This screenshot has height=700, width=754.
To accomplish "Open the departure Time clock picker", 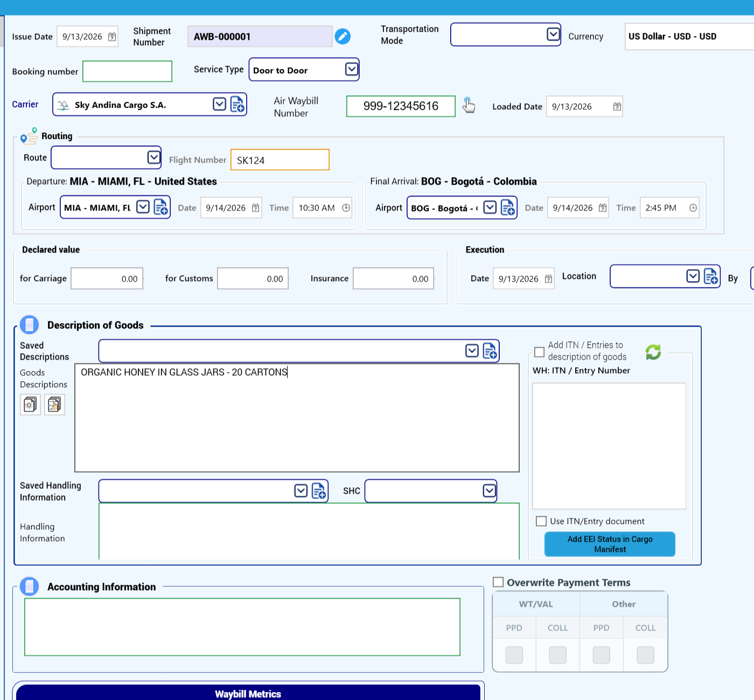I will pos(346,208).
